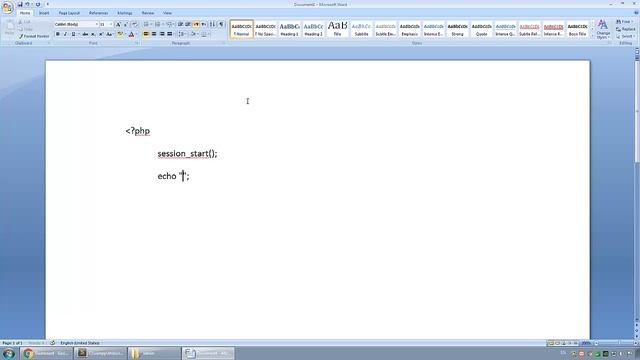Open the View ribbon tab

click(x=167, y=13)
